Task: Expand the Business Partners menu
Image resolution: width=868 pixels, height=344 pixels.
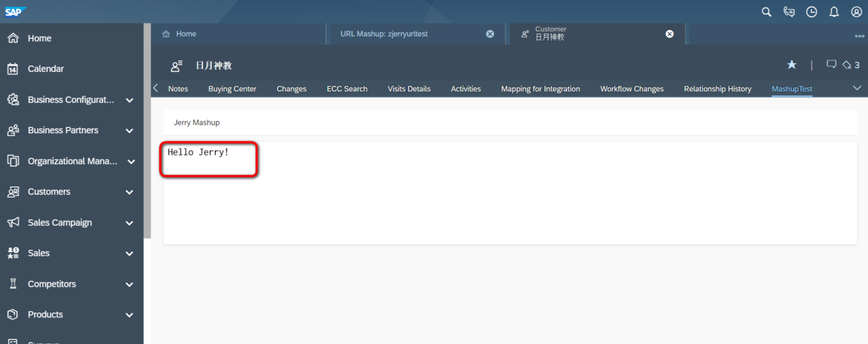Action: [x=129, y=131]
